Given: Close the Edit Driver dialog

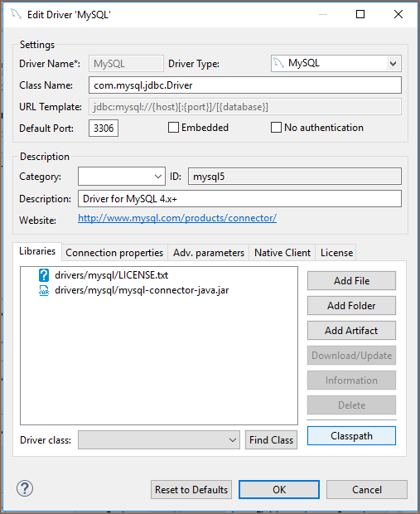Looking at the screenshot, I should click(398, 14).
